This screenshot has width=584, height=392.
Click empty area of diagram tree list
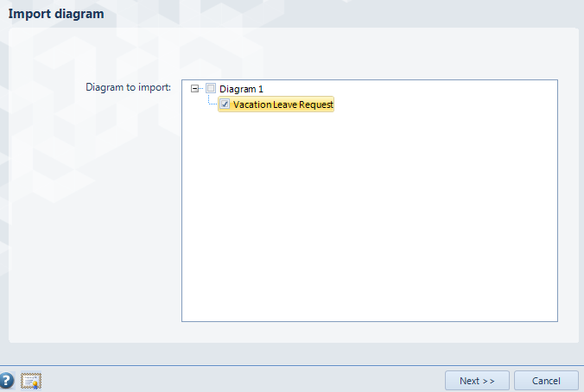[370, 216]
